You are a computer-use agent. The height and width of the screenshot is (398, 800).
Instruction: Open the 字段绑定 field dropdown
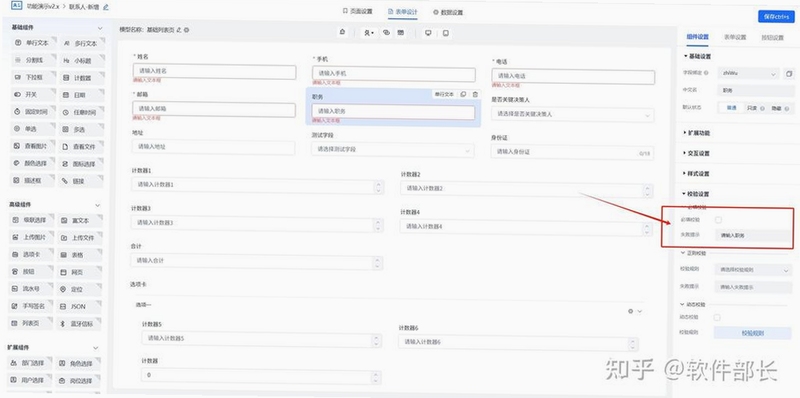[748, 73]
